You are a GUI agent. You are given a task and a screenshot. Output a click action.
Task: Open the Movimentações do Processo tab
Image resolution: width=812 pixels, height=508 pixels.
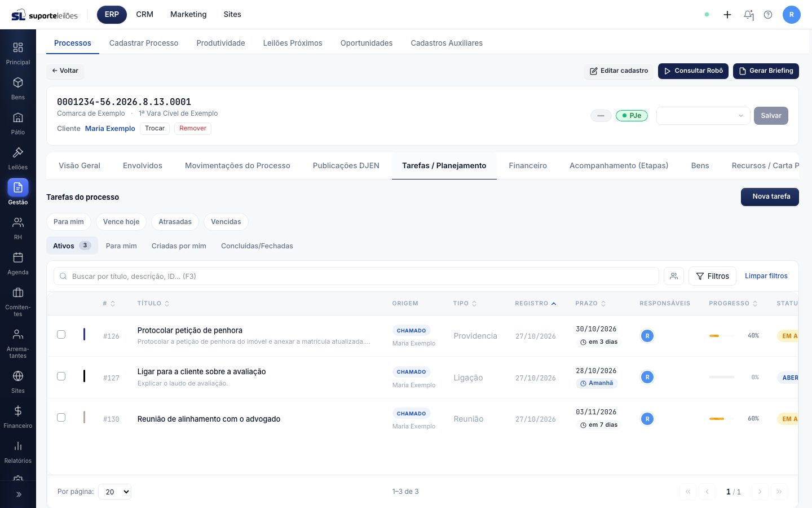tap(237, 165)
